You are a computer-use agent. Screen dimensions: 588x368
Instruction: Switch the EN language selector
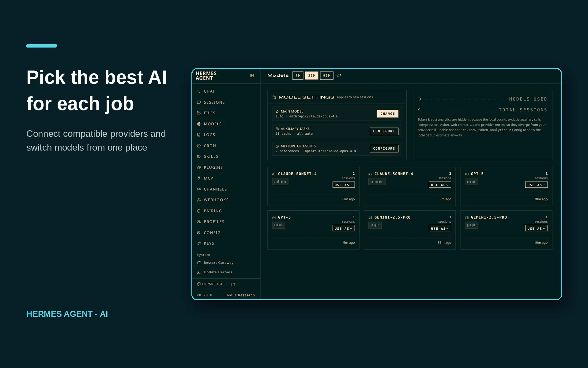click(233, 284)
